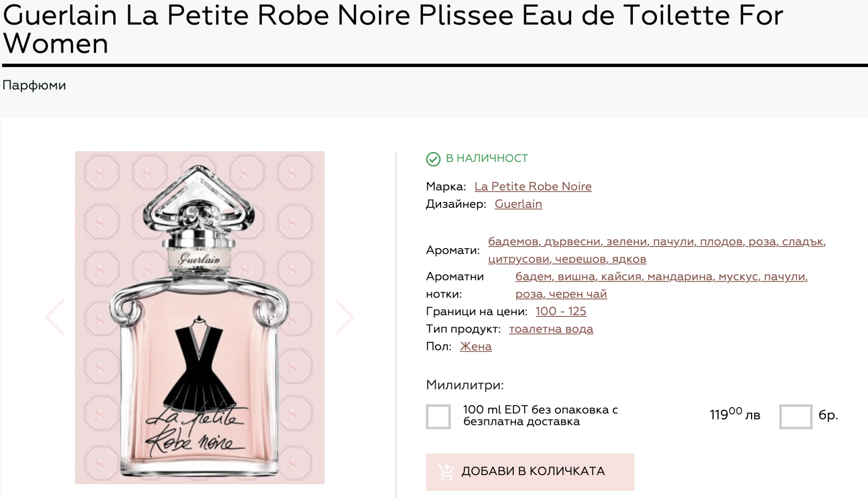
Task: Select the Жена gender link
Action: [x=476, y=347]
